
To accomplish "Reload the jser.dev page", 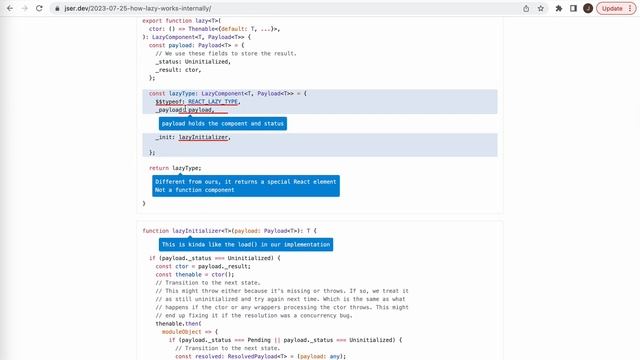I will pyautogui.click(x=39, y=8).
